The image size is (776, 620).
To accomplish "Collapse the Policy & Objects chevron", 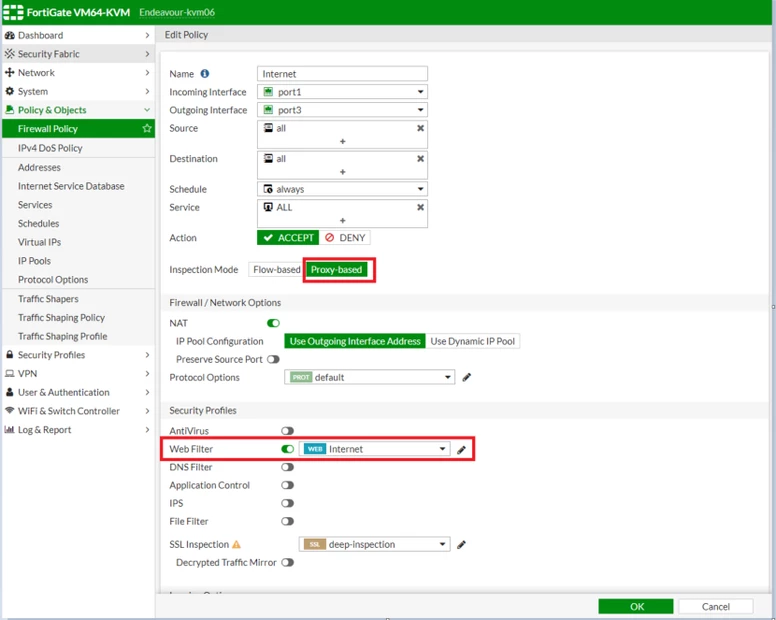I will click(x=147, y=110).
